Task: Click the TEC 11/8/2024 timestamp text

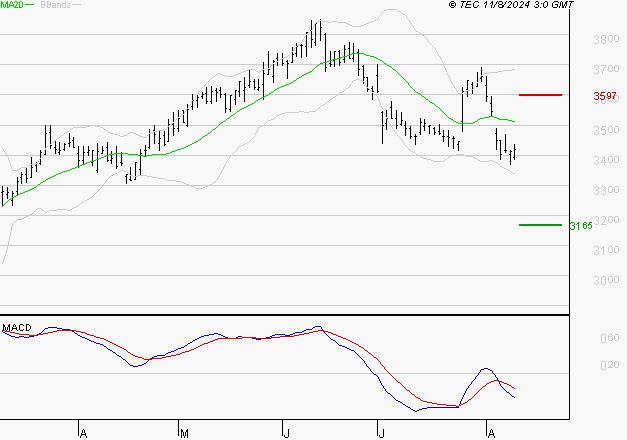Action: point(511,4)
